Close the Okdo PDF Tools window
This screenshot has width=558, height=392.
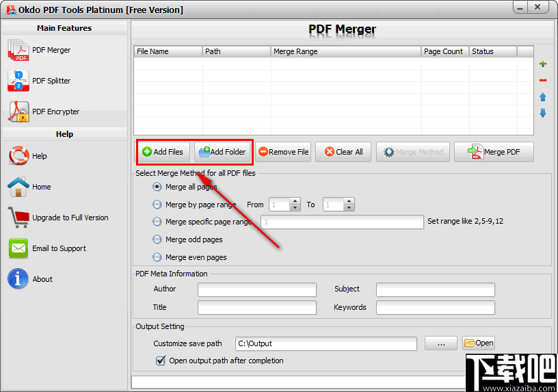click(x=537, y=7)
